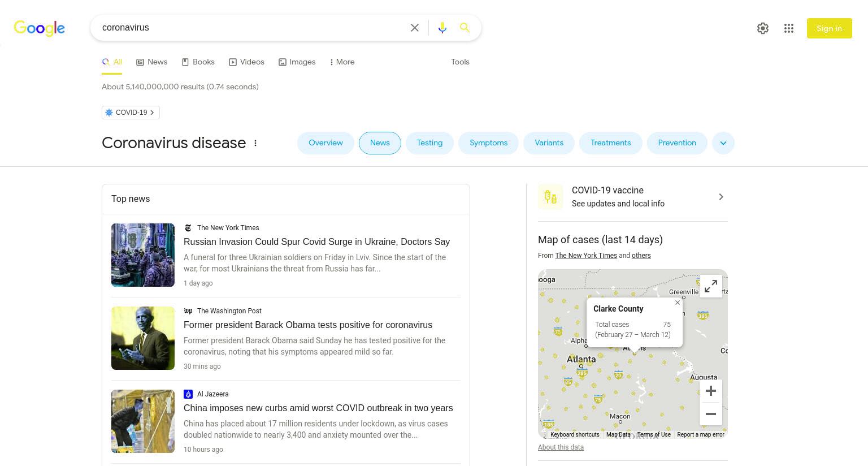Switch to the Videos search tab
The height and width of the screenshot is (466, 868).
tap(246, 62)
